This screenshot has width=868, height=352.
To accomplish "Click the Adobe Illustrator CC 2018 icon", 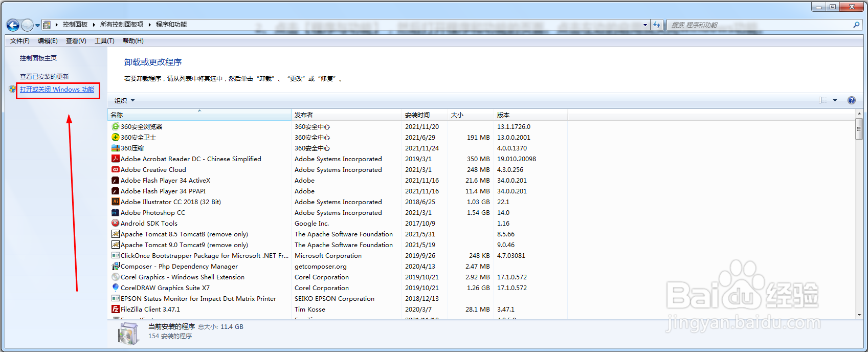I will pyautogui.click(x=116, y=202).
